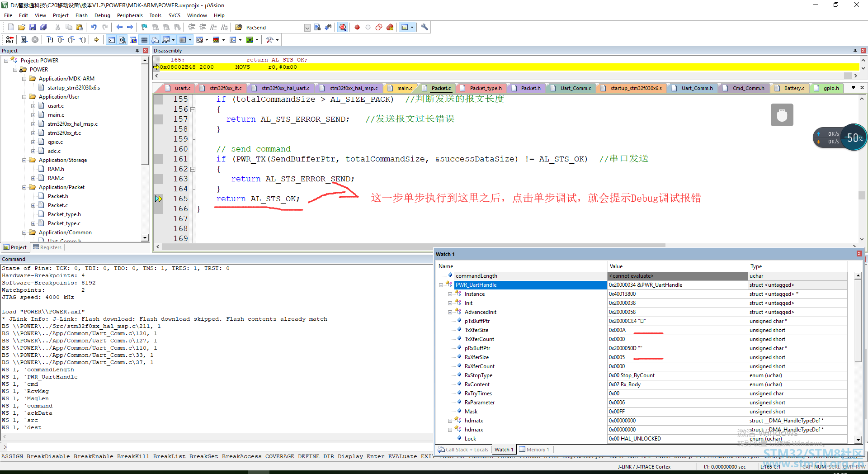The width and height of the screenshot is (868, 474).
Task: Paste from clipboard icon
Action: (x=80, y=27)
